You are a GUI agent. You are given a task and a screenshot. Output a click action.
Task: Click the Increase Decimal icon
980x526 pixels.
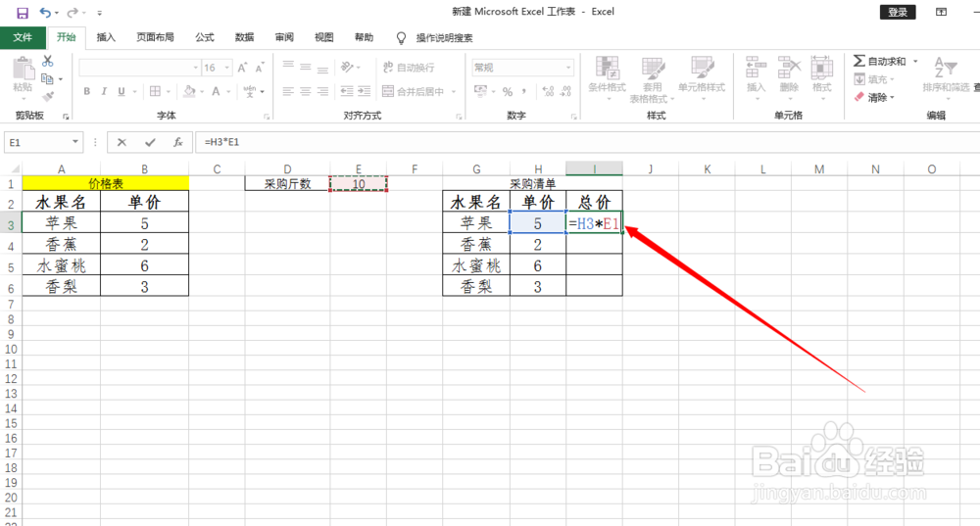coord(548,92)
